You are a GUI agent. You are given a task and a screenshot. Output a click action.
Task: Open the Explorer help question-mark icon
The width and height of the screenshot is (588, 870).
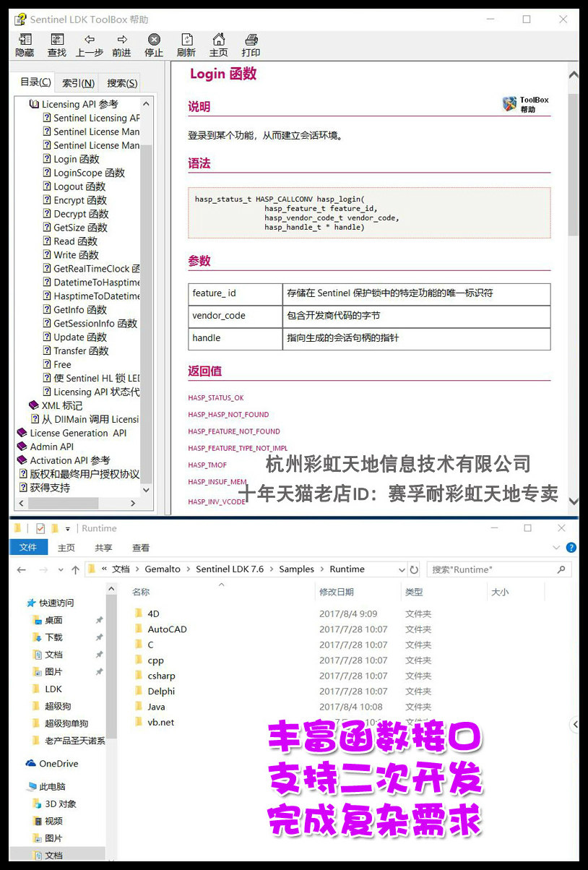coord(571,548)
